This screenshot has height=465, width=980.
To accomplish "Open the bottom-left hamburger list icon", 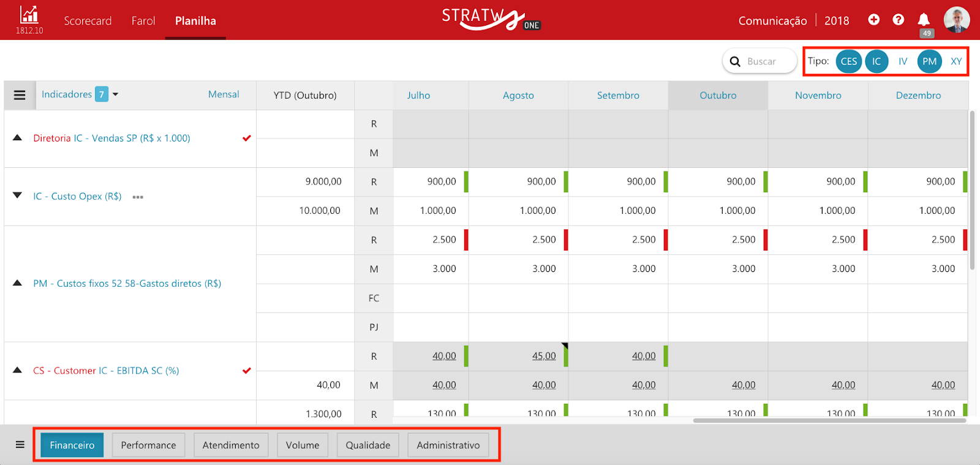I will coord(20,445).
